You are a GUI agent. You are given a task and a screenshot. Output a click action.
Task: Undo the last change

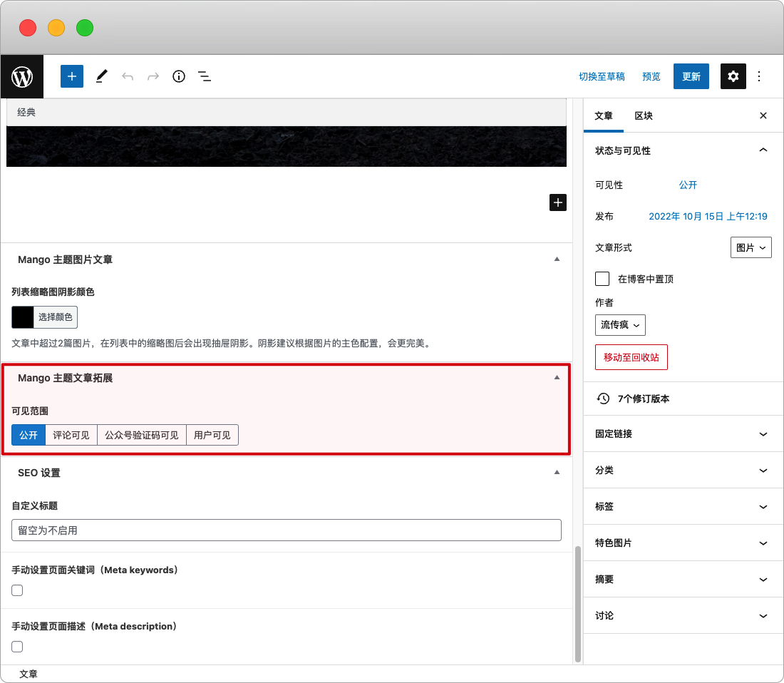[x=128, y=76]
